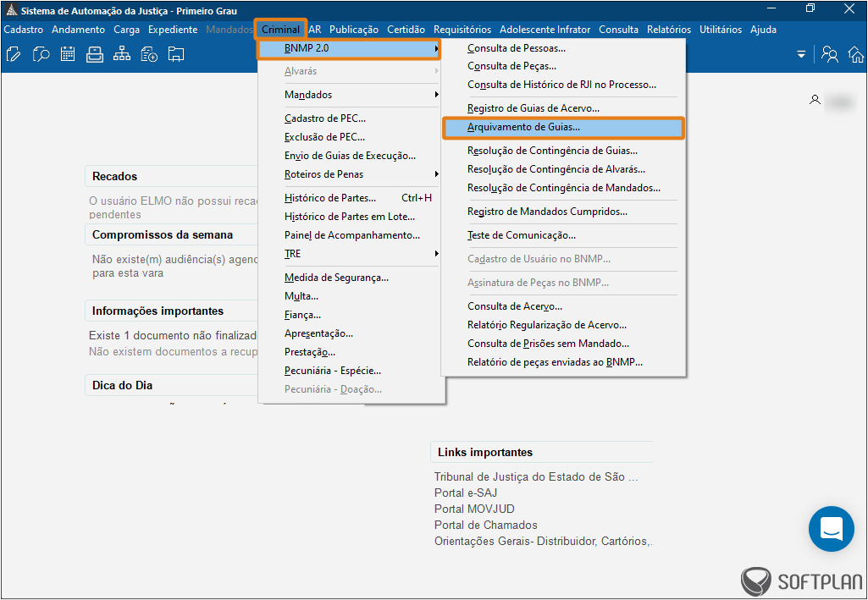Click the hierarchy flowchart toolbar icon
Image resolution: width=868 pixels, height=600 pixels.
pyautogui.click(x=122, y=54)
